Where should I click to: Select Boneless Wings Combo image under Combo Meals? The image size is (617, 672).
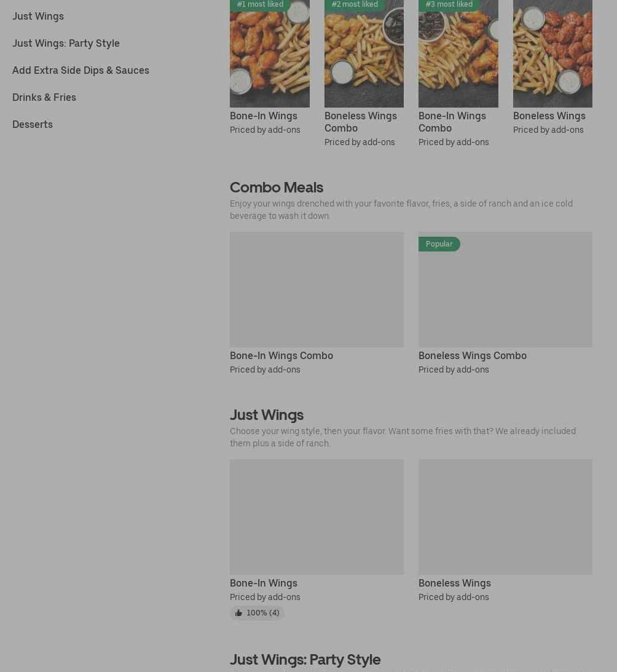(x=506, y=290)
